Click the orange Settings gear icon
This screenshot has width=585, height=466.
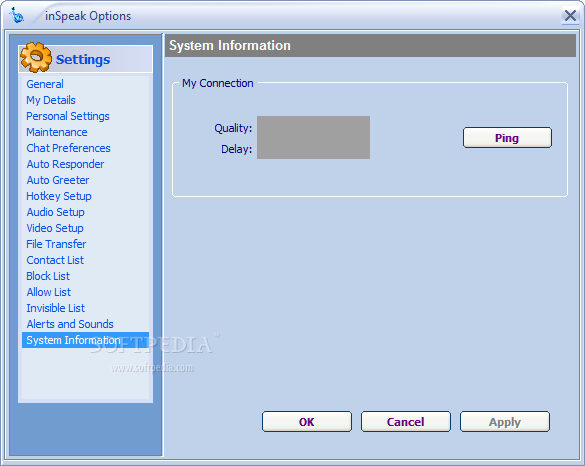coord(36,57)
